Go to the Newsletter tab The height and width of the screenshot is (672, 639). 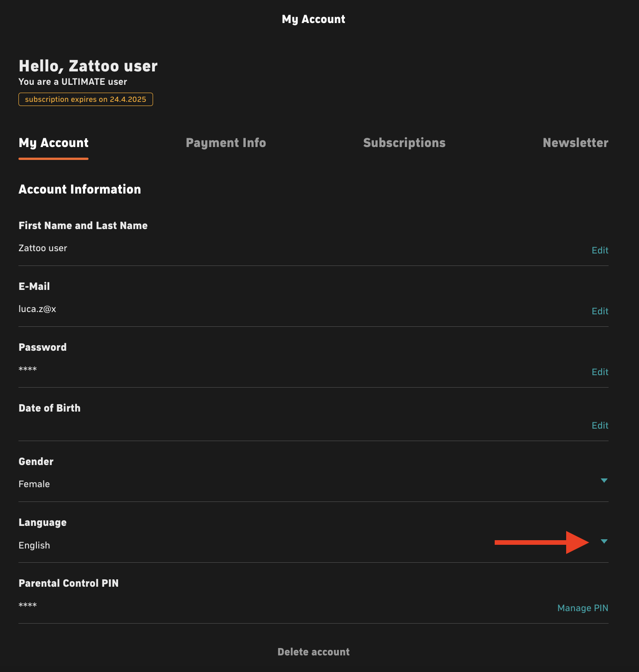coord(575,143)
